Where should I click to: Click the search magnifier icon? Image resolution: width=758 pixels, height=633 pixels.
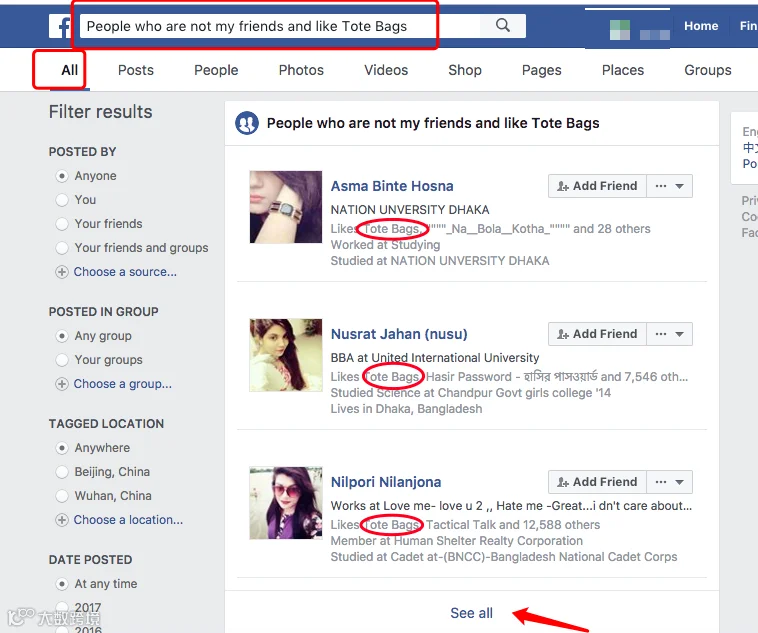click(503, 26)
